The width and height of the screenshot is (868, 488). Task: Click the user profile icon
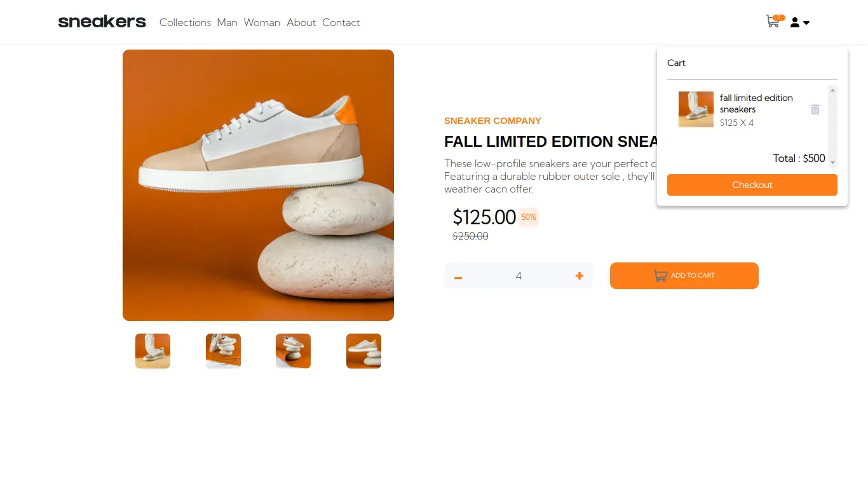(795, 23)
